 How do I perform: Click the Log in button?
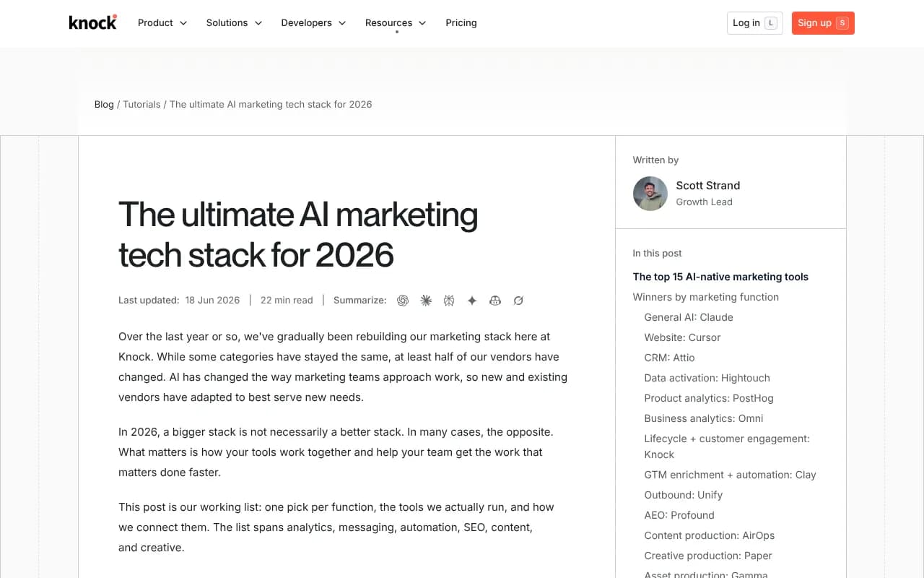(754, 23)
